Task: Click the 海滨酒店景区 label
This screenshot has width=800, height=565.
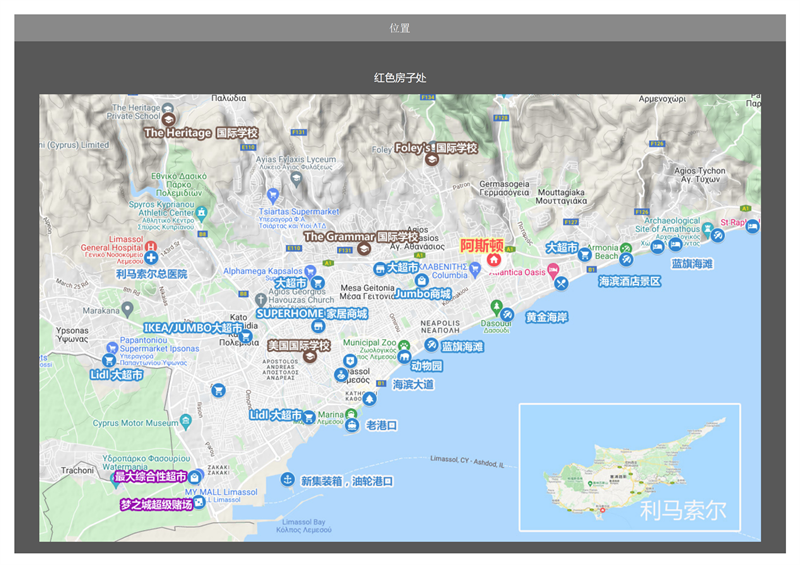Action: click(x=630, y=281)
